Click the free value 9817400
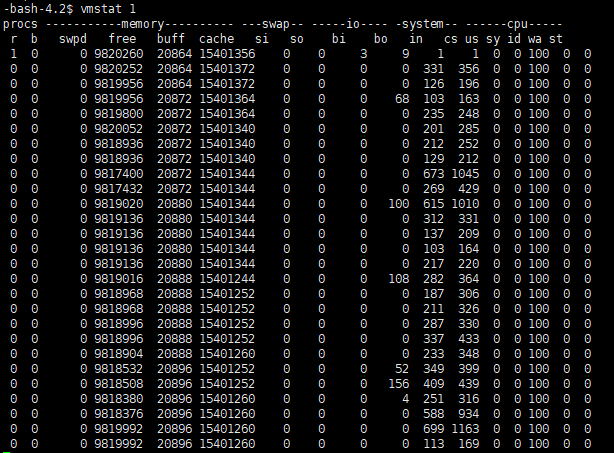614x453 pixels. [119, 174]
